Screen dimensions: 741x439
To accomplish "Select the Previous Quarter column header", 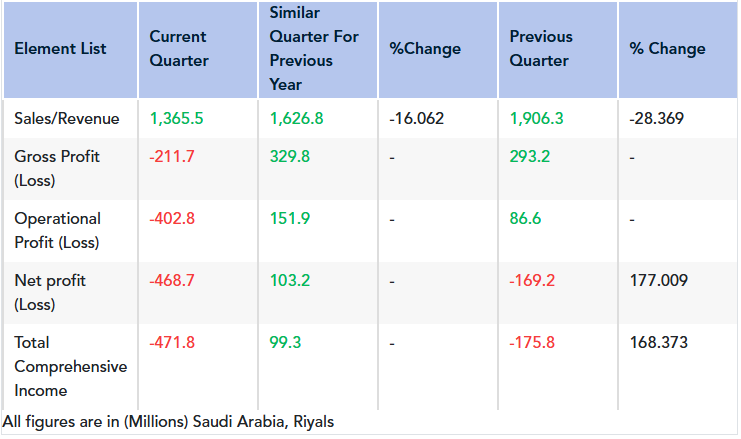I will point(541,49).
